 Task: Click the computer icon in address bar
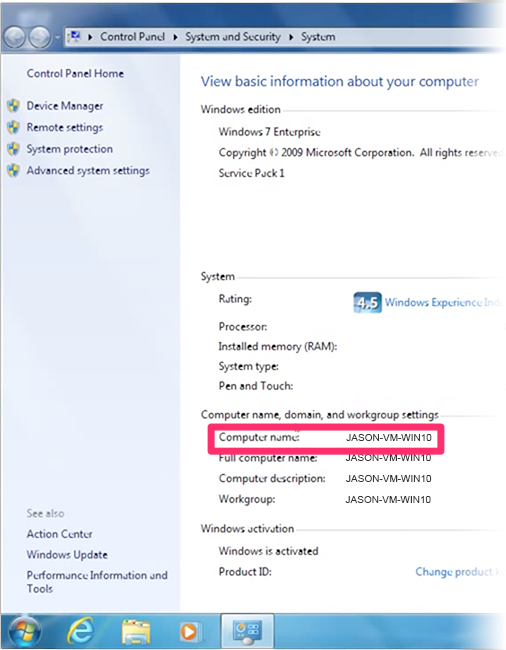click(x=75, y=36)
